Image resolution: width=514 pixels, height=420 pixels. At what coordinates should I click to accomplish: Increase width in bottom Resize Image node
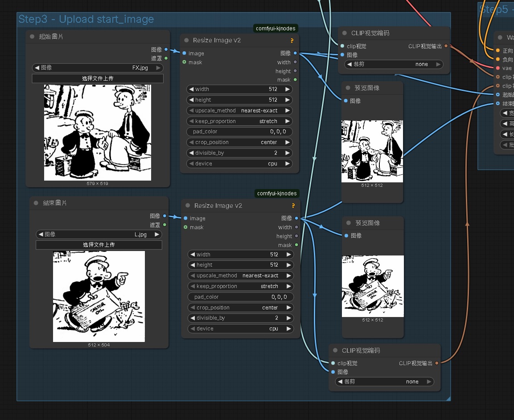[289, 255]
